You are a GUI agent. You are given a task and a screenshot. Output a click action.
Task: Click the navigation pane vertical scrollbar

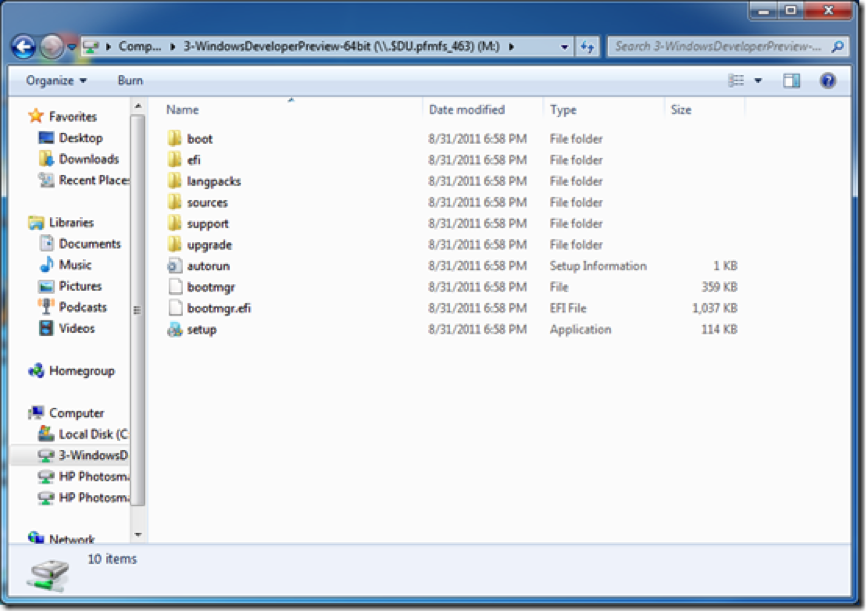(x=138, y=300)
